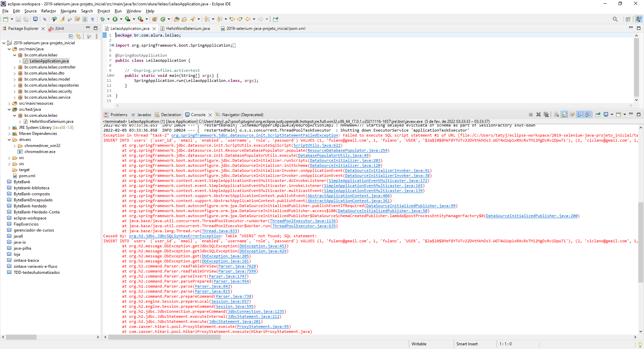Open Package Explorer View Menu dots
The height and width of the screenshot is (349, 644).
coord(97,36)
